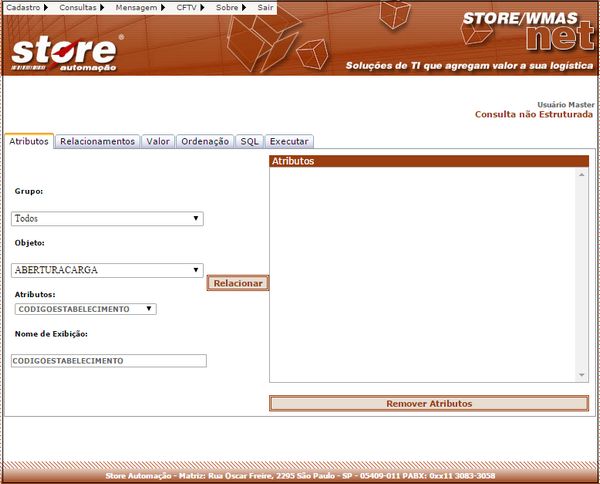Screen dimensions: 600x484
Task: Open the Atributos CODIGOESTABELECIMENTO dropdown
Action: (x=84, y=309)
